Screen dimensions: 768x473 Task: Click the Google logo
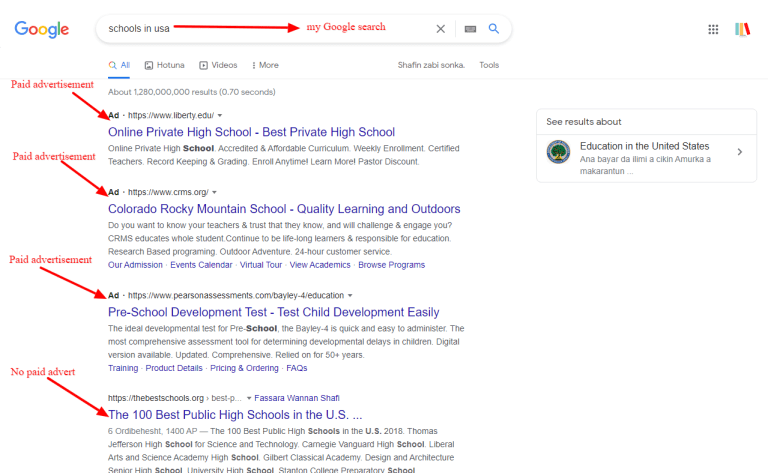[42, 29]
